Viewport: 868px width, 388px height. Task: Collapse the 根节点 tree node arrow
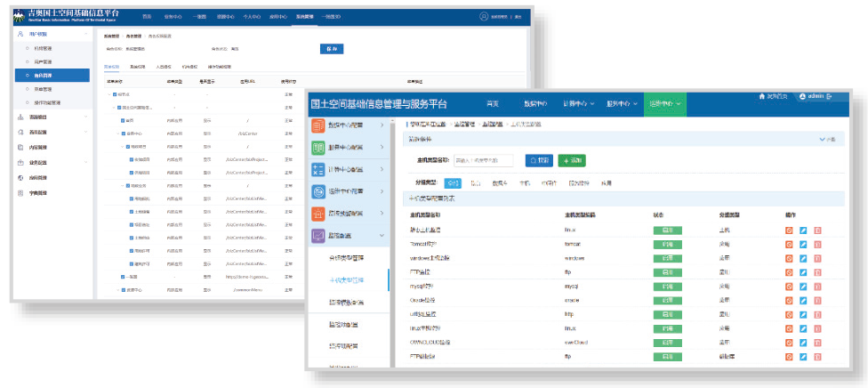click(109, 94)
